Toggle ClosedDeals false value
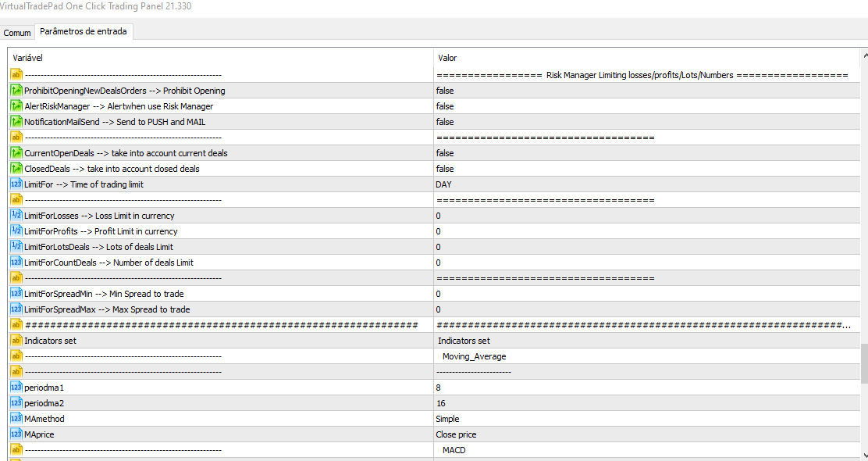The image size is (868, 461). click(x=444, y=169)
